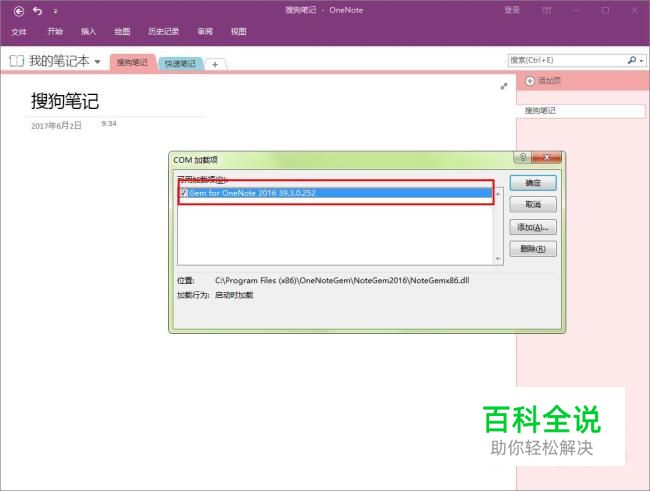
Task: Click the 登录 sign-in link
Action: [512, 10]
